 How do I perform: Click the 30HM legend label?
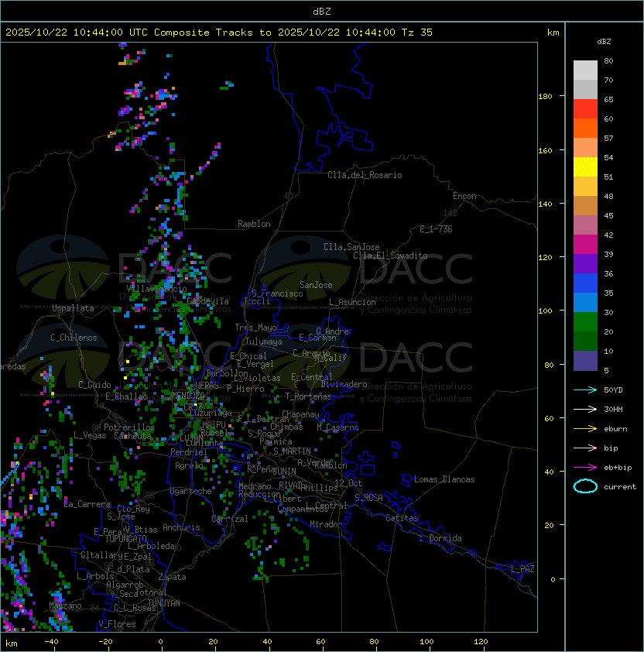(x=613, y=409)
